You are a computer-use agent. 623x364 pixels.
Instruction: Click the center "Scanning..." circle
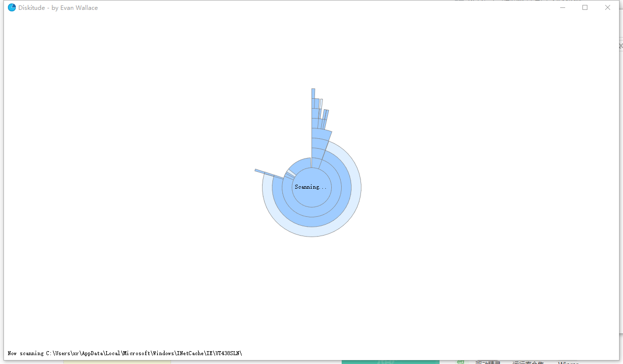pos(311,187)
